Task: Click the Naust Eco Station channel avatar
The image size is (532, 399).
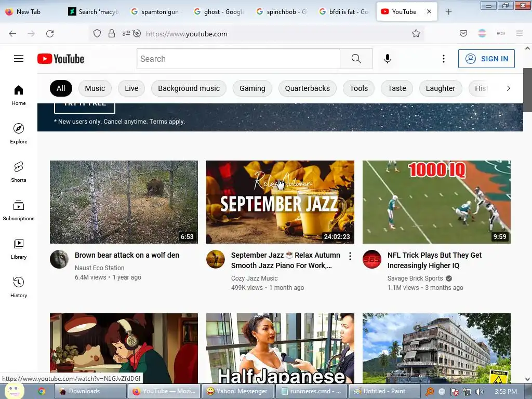Action: pos(59,259)
